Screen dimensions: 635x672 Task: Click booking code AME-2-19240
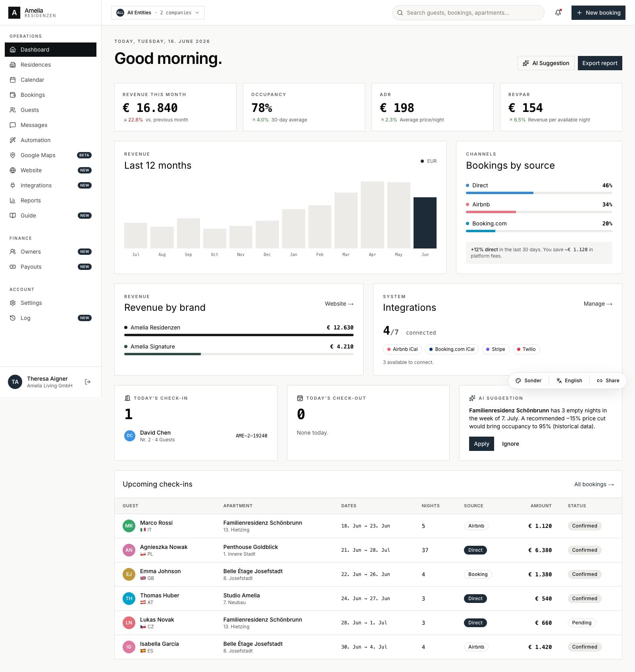(x=251, y=436)
